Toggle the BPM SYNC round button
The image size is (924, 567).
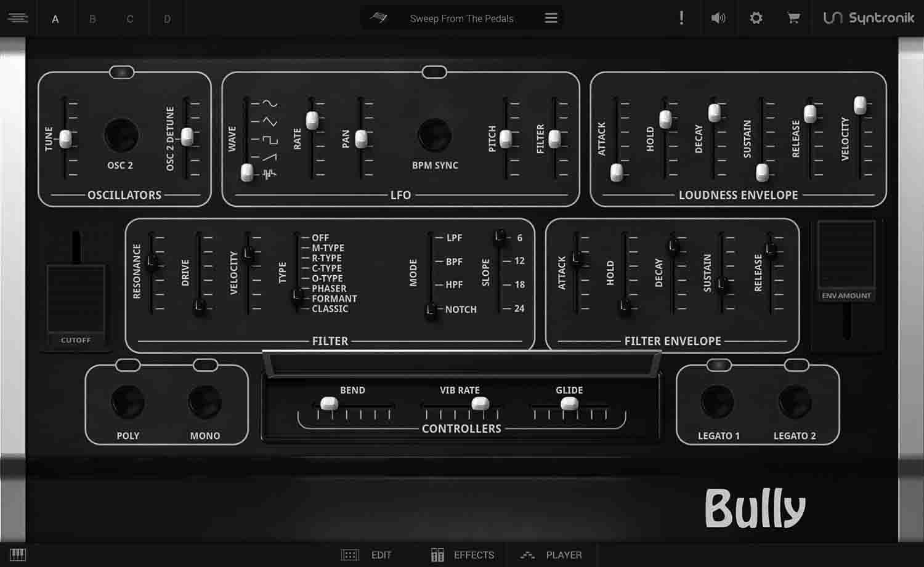tap(435, 135)
